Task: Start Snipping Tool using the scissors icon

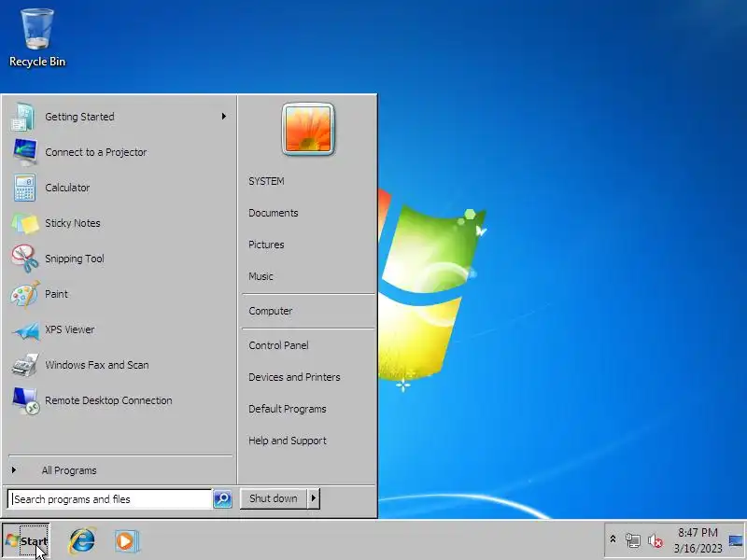Action: pyautogui.click(x=25, y=259)
